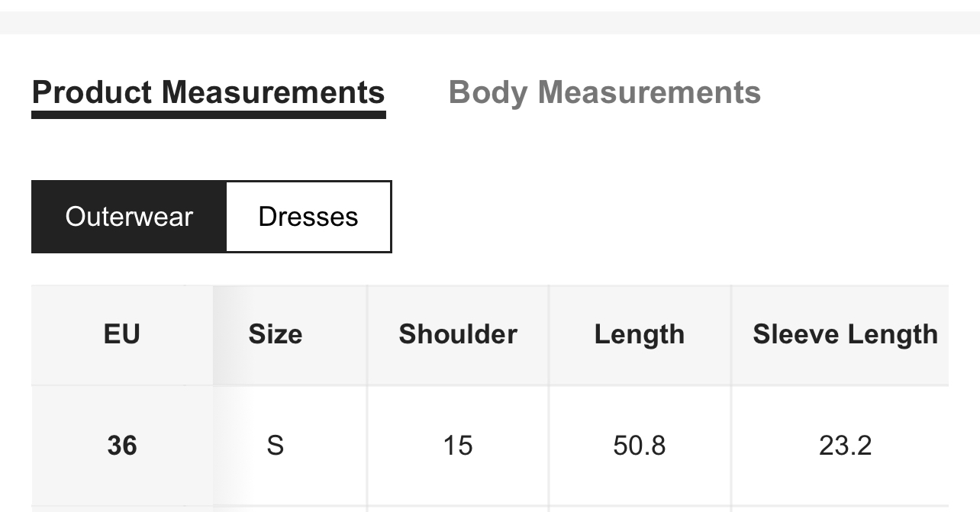Select the Sleeve Length column header
This screenshot has height=512, width=980.
pos(845,334)
